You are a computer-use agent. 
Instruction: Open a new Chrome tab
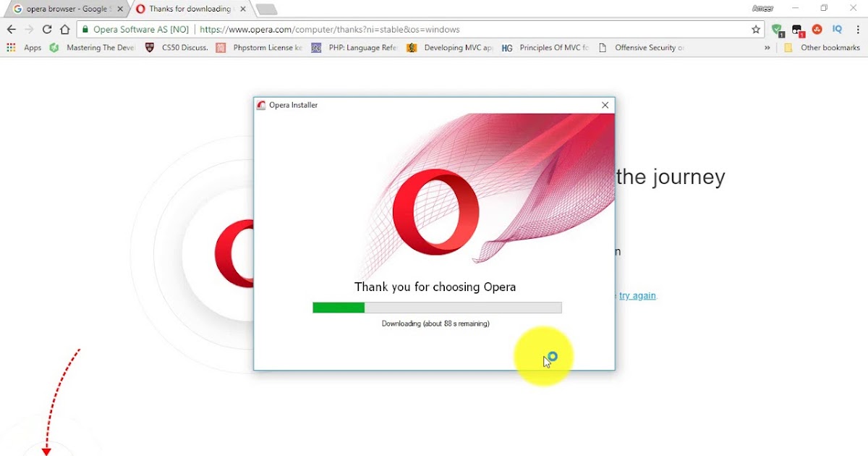266,9
